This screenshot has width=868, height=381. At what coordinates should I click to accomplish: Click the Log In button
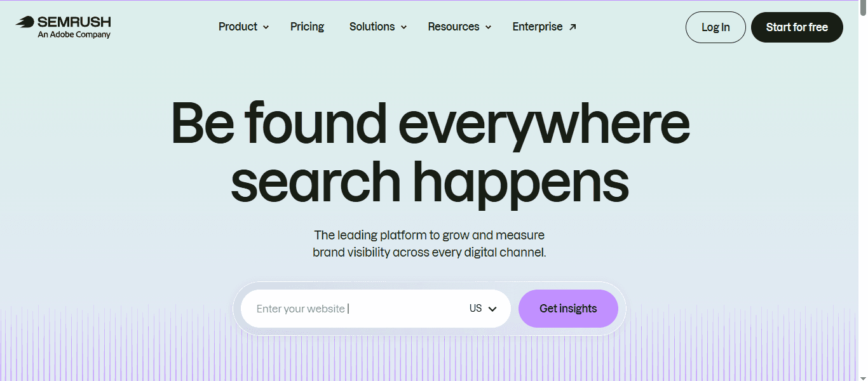point(715,27)
